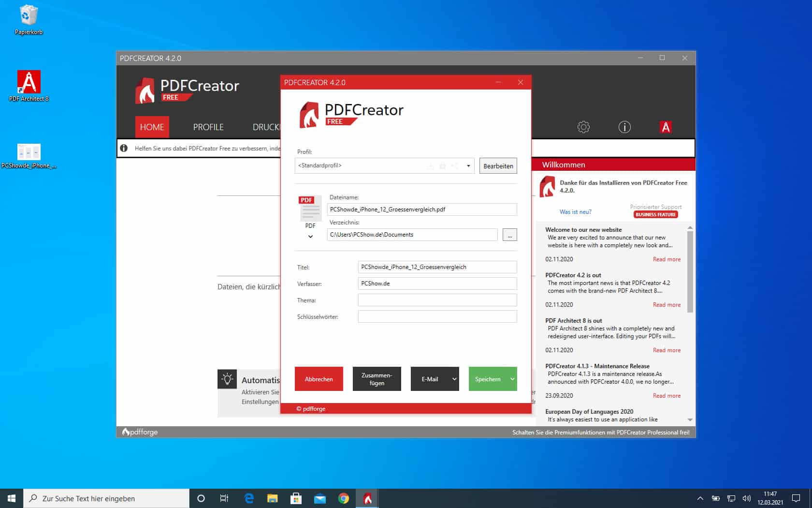Viewport: 812px width, 508px height.
Task: Select PCShowde_iPhone desktop file
Action: click(x=29, y=156)
